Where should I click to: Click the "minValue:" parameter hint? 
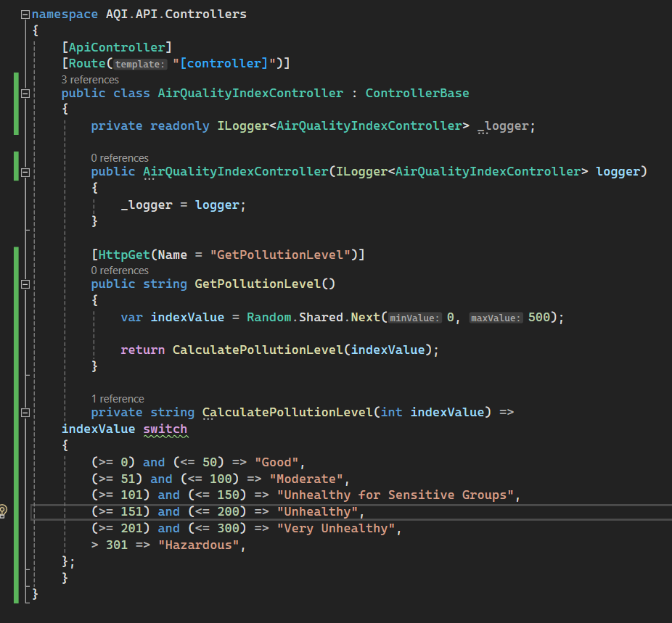click(x=415, y=318)
